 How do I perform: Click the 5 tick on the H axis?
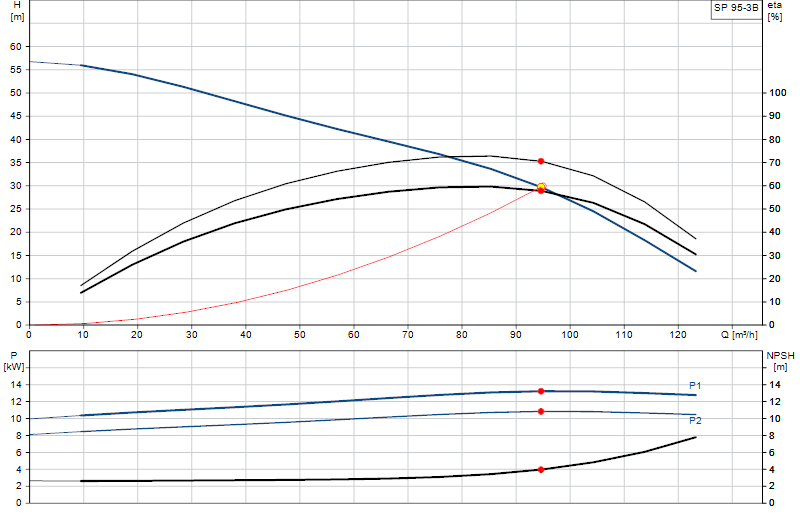click(18, 302)
